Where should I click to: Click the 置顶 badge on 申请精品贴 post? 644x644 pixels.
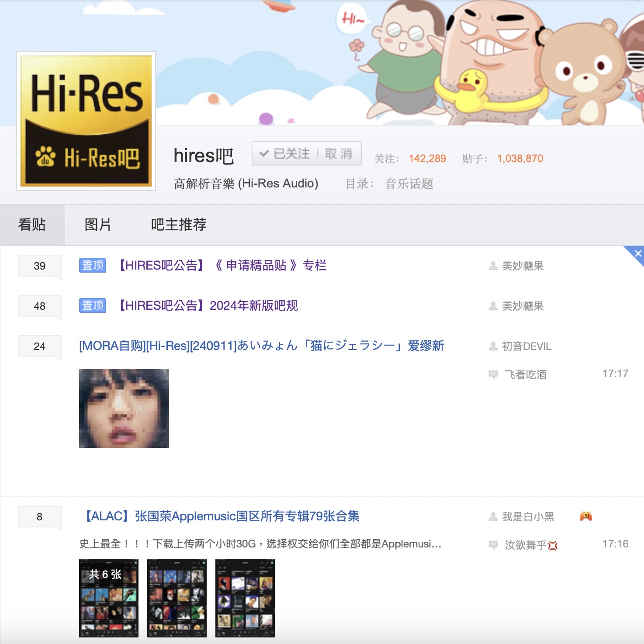pyautogui.click(x=93, y=265)
